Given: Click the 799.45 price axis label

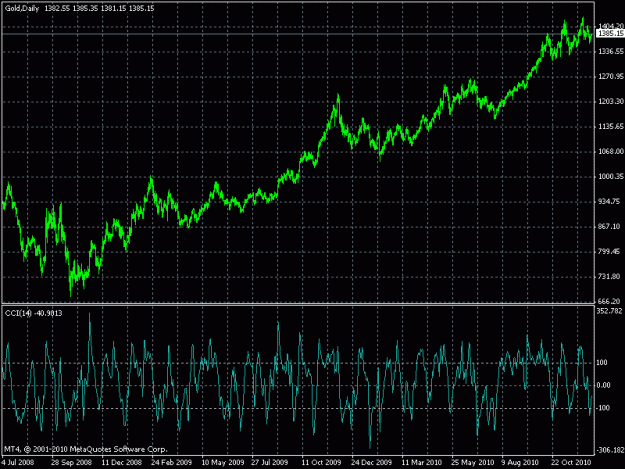Looking at the screenshot, I should (609, 251).
